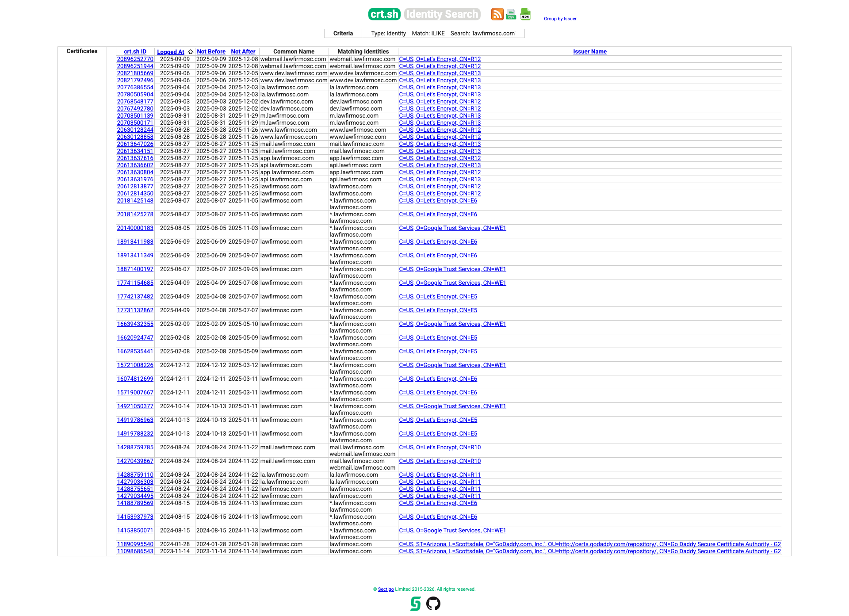Click the Identity Search title
This screenshot has height=616, width=849.
coord(442,14)
